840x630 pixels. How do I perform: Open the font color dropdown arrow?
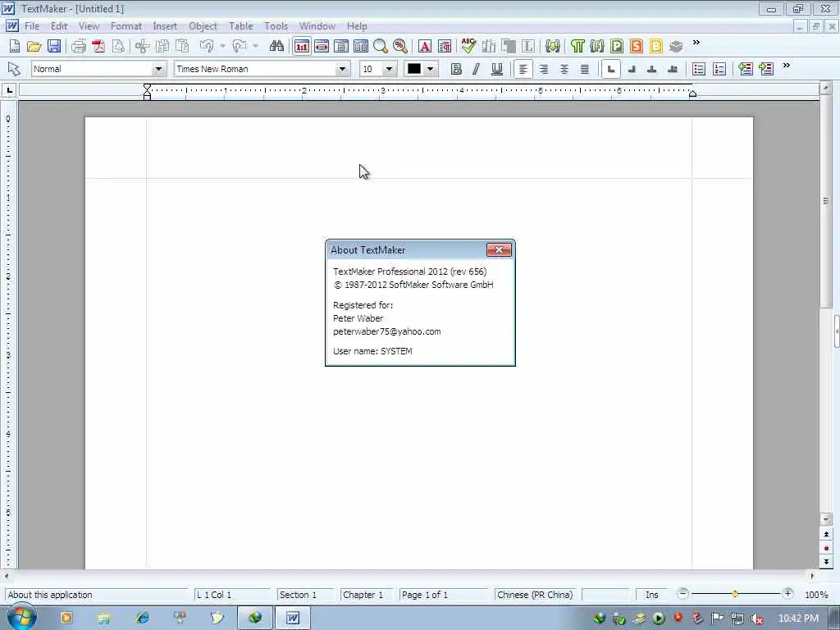(x=430, y=69)
